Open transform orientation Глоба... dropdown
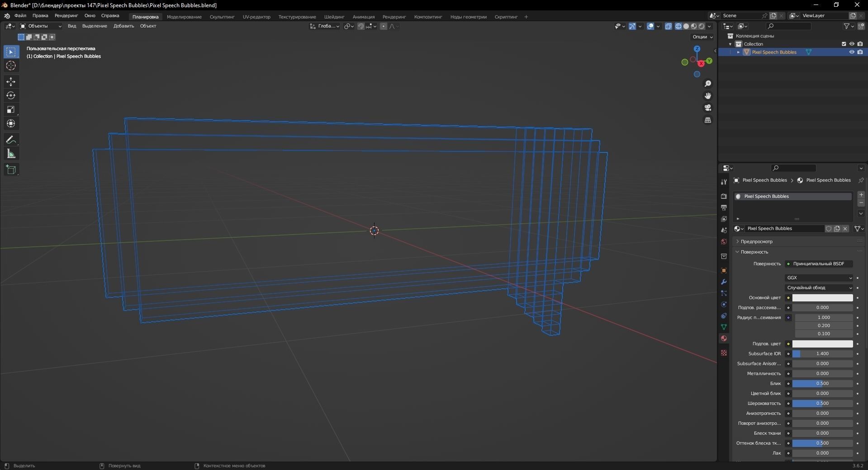 click(325, 26)
